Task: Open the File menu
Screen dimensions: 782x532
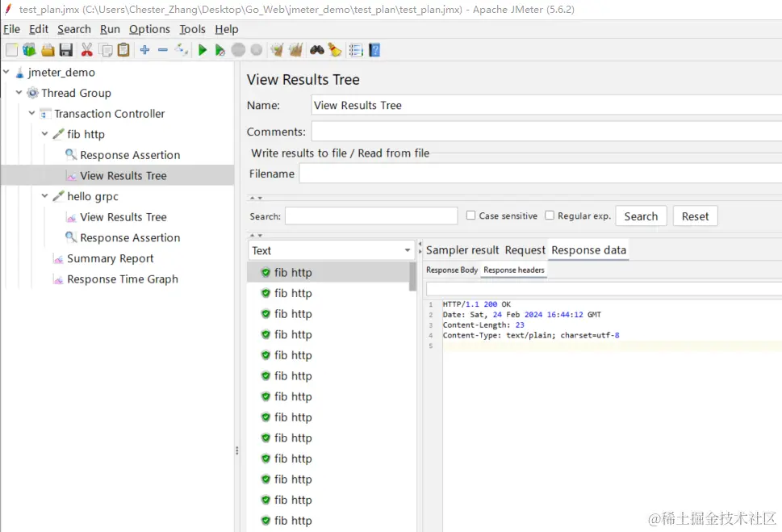Action: point(11,29)
